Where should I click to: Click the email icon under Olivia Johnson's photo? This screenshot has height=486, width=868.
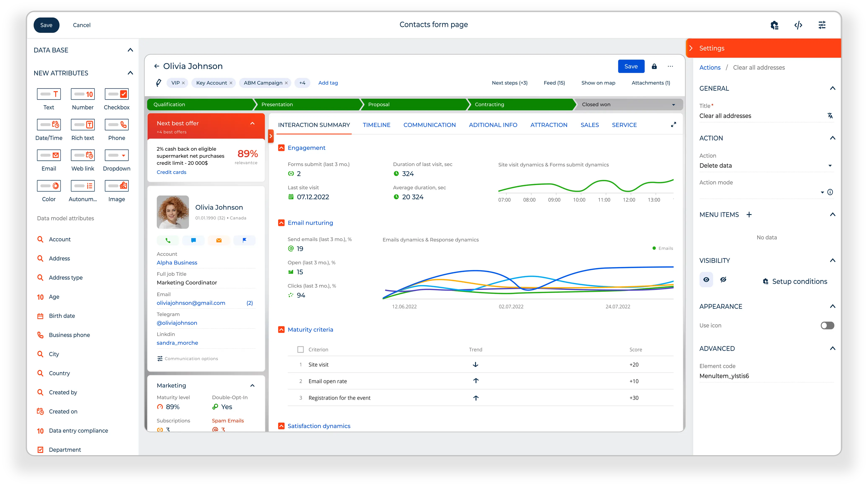click(219, 240)
